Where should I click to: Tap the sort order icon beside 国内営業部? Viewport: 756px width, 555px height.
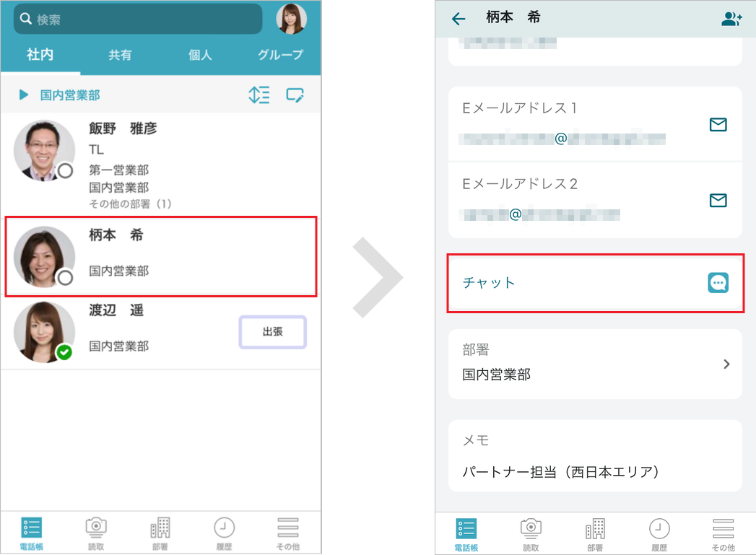click(259, 95)
